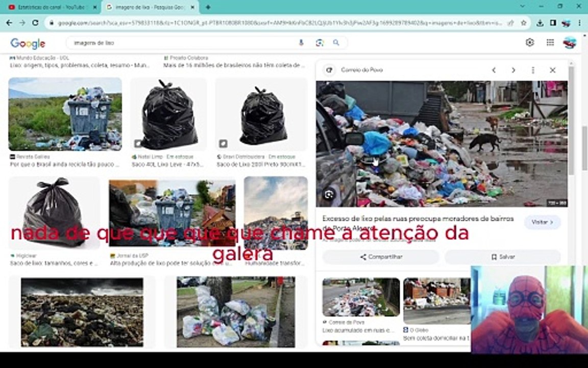
Task: Click the Compartilhar button
Action: tap(381, 257)
